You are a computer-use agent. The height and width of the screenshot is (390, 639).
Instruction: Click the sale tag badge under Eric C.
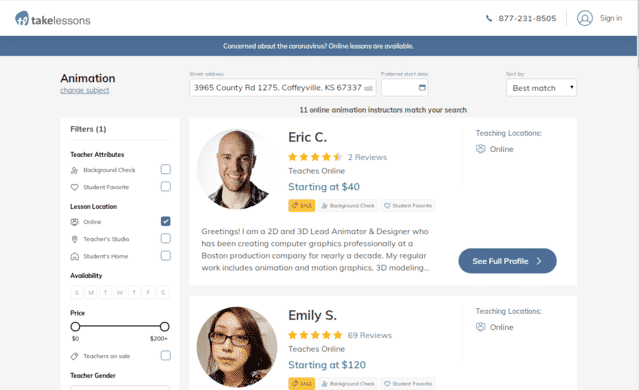click(x=302, y=205)
